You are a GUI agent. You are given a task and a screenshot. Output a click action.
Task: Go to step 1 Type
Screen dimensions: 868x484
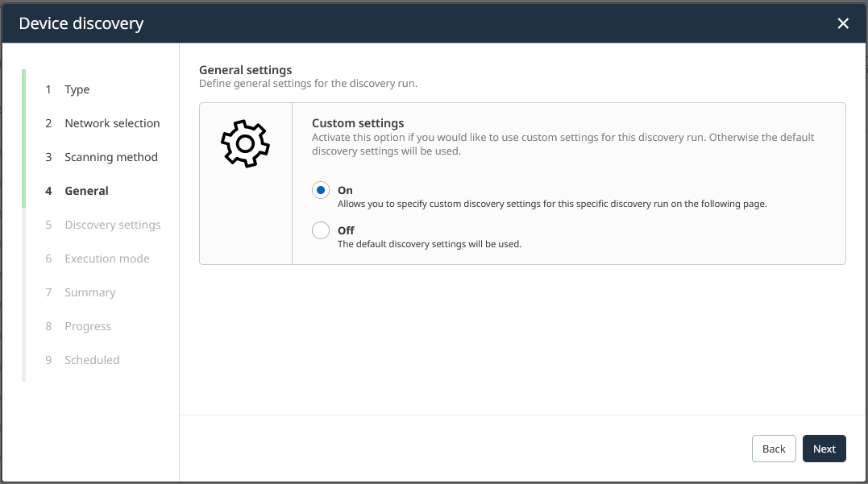pos(77,89)
